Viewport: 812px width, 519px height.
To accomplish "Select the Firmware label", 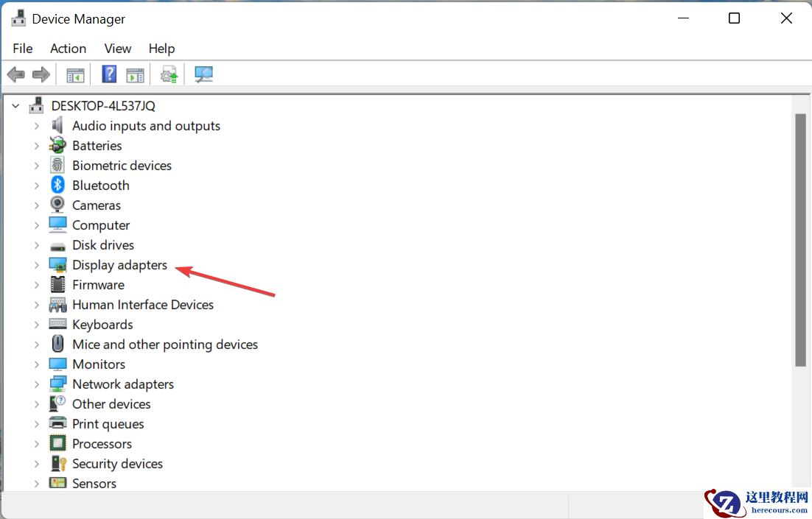I will pyautogui.click(x=99, y=285).
